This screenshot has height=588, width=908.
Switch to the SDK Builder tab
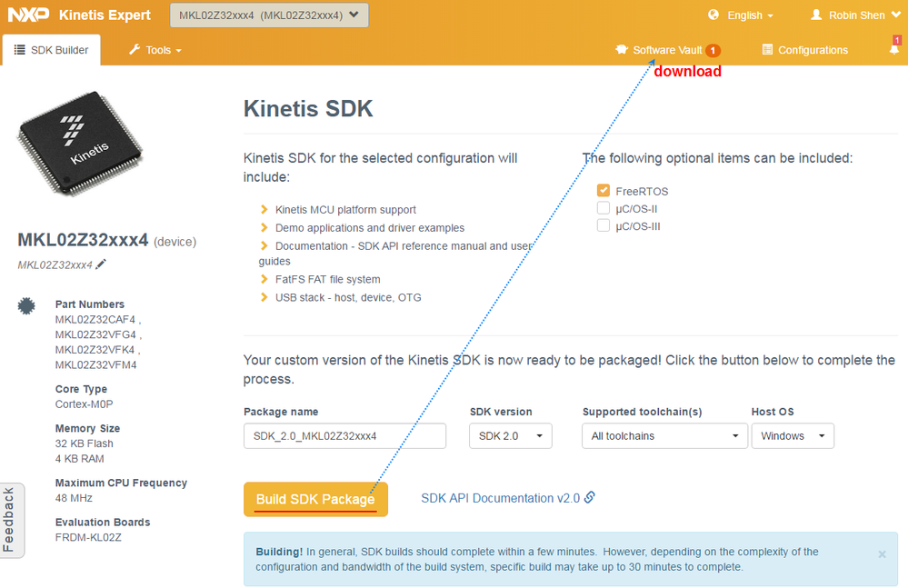[52, 50]
